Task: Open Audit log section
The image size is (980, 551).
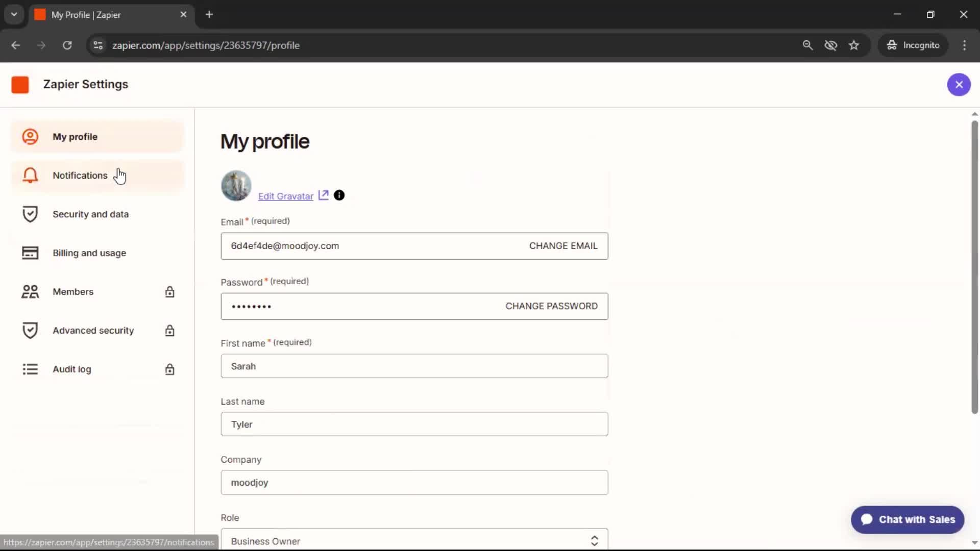Action: point(97,369)
